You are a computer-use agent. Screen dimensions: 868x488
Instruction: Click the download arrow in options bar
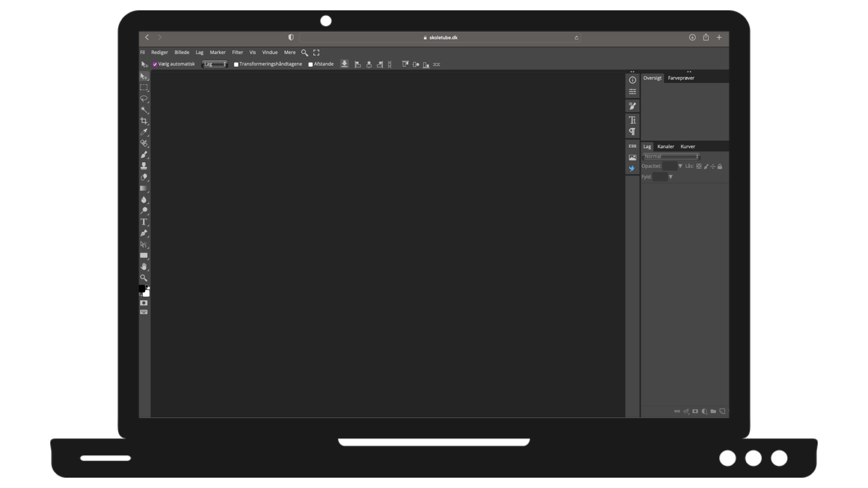pos(344,64)
